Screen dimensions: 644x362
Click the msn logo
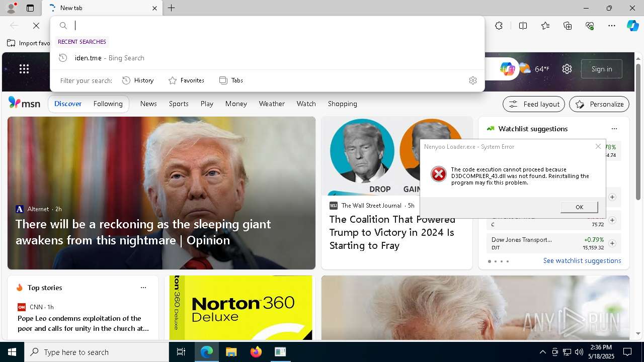(24, 103)
